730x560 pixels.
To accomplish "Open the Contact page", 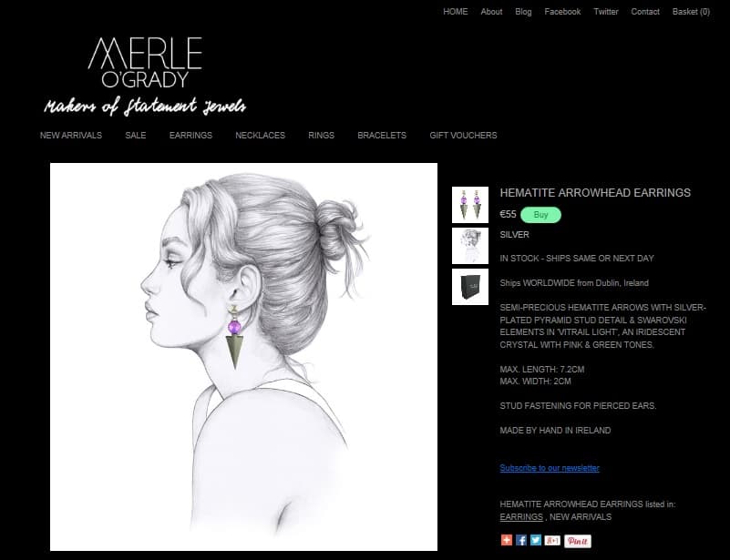I will pos(645,12).
